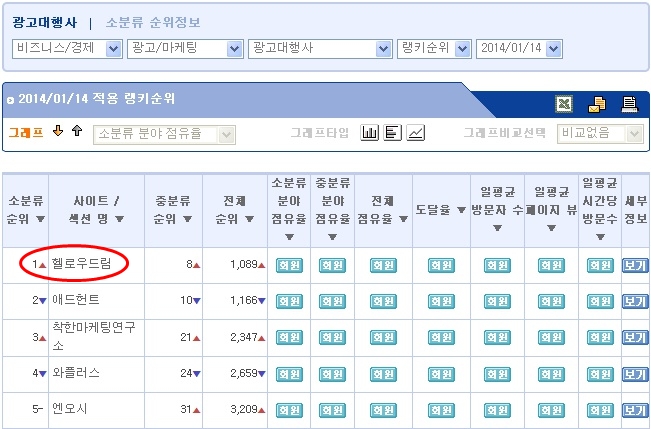Click the print icon in header bar

click(629, 103)
